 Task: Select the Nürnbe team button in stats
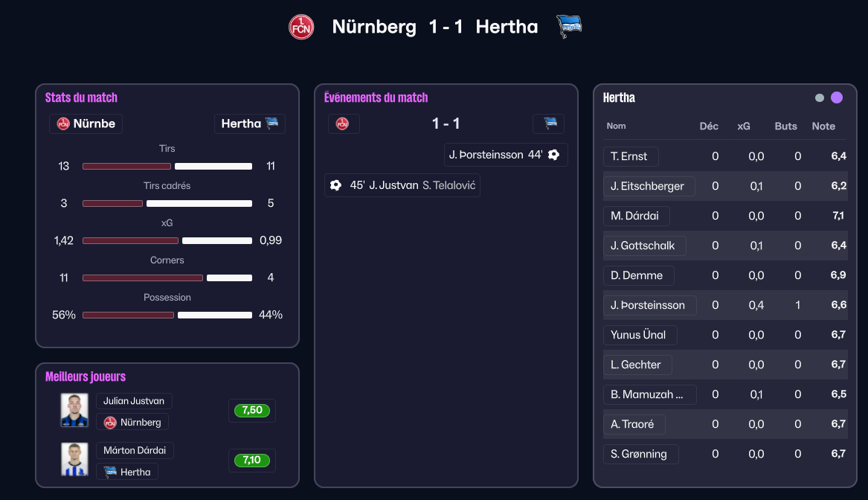pos(86,124)
